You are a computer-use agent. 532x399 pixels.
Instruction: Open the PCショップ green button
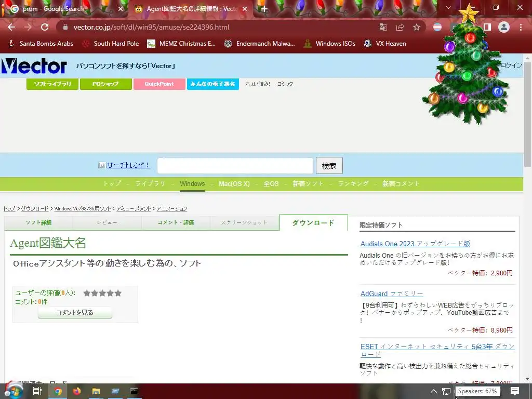coord(106,84)
